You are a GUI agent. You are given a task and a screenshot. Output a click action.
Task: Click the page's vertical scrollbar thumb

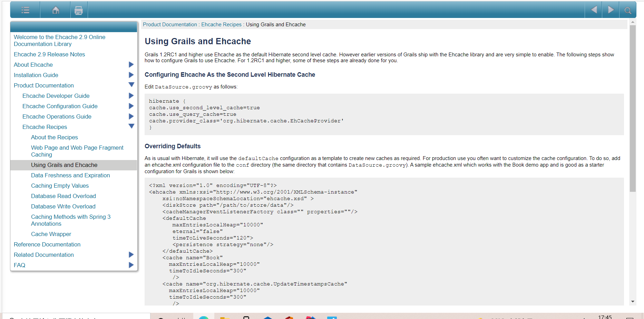point(633,109)
